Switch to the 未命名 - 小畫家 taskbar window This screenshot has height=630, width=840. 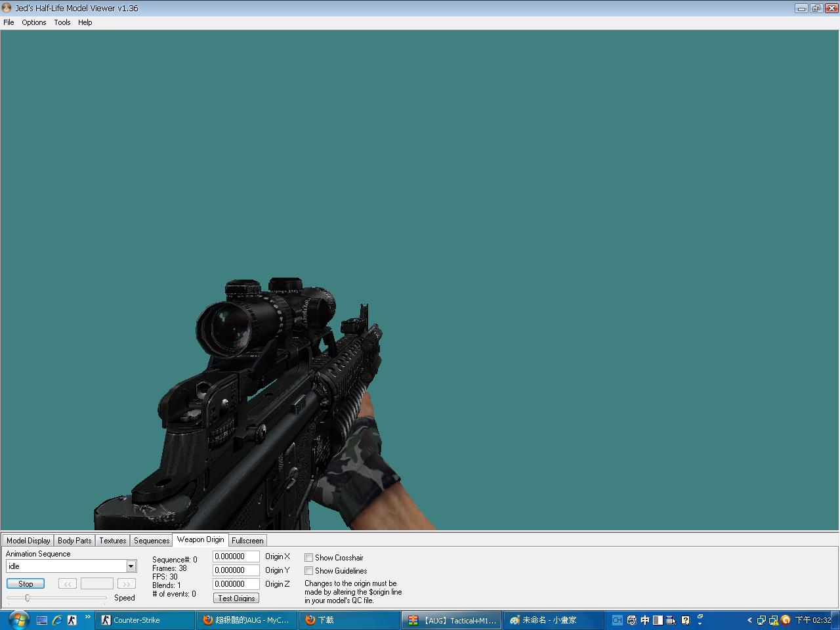point(554,620)
